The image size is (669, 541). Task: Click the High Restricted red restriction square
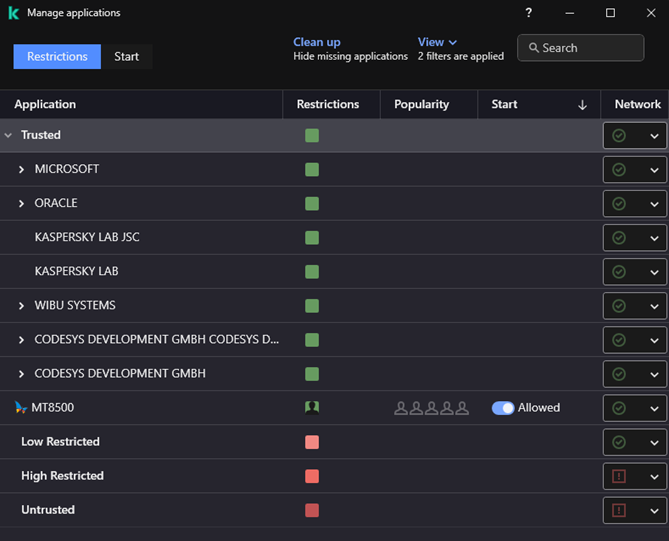312,476
